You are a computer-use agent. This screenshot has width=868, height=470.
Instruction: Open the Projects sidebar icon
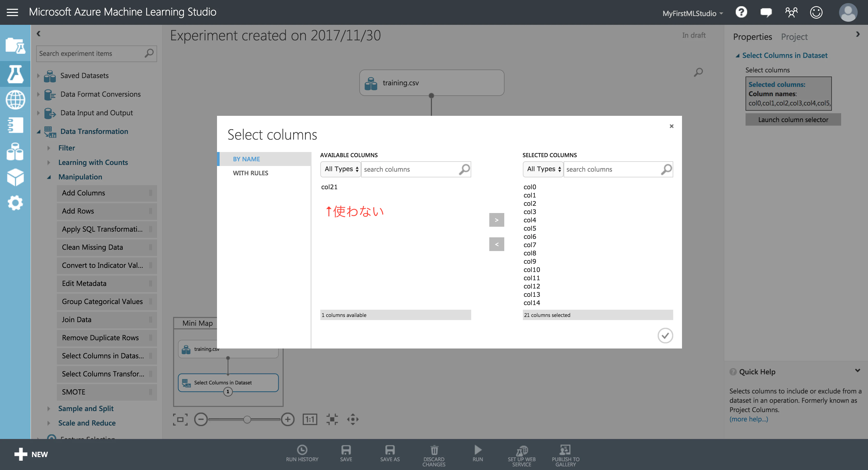tap(15, 46)
